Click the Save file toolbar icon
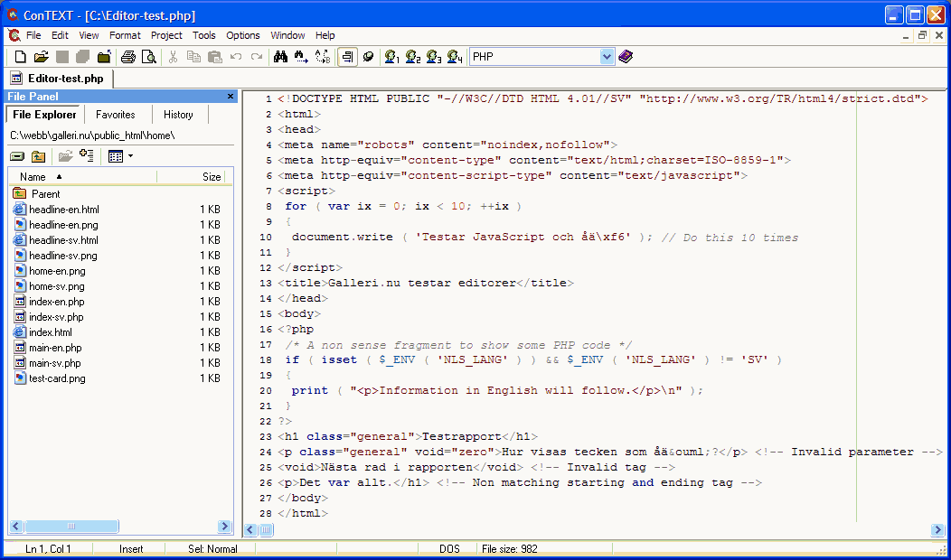 point(61,57)
